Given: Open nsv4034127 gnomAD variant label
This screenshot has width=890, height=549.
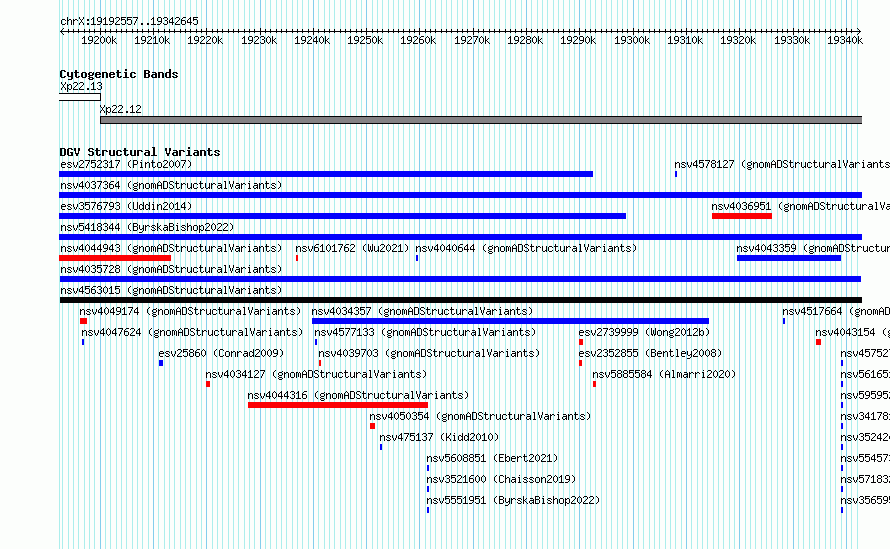Looking at the screenshot, I should (316, 374).
